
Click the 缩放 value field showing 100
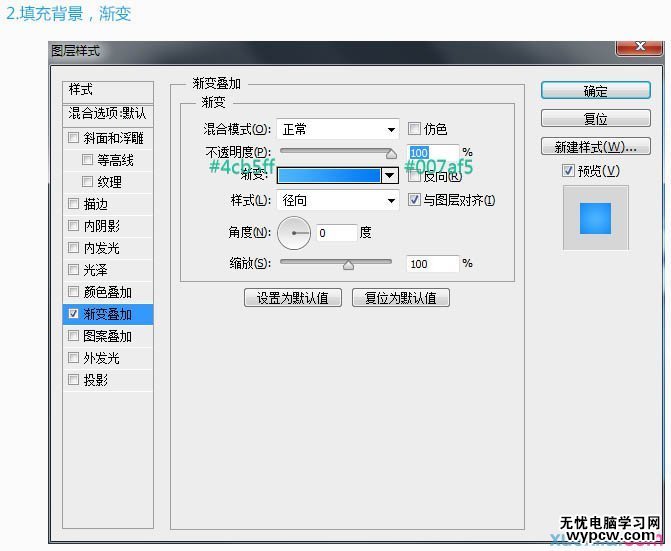[432, 264]
